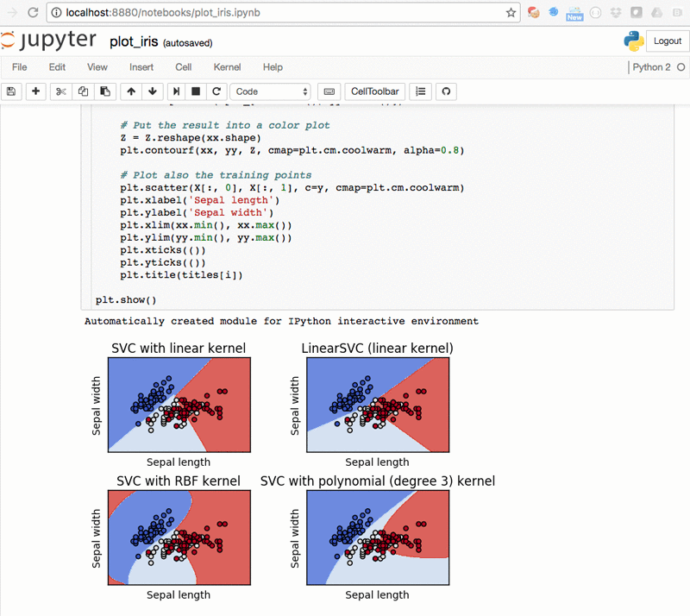Open the Insert menu
The width and height of the screenshot is (690, 616).
pyautogui.click(x=141, y=67)
